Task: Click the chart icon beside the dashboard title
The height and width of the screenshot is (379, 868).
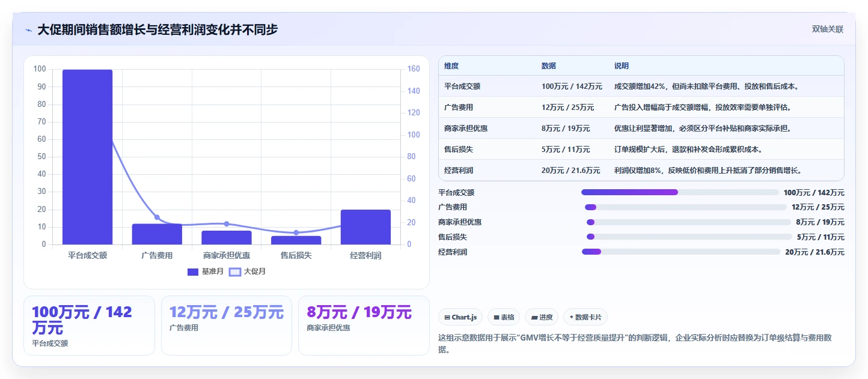Action: 28,30
